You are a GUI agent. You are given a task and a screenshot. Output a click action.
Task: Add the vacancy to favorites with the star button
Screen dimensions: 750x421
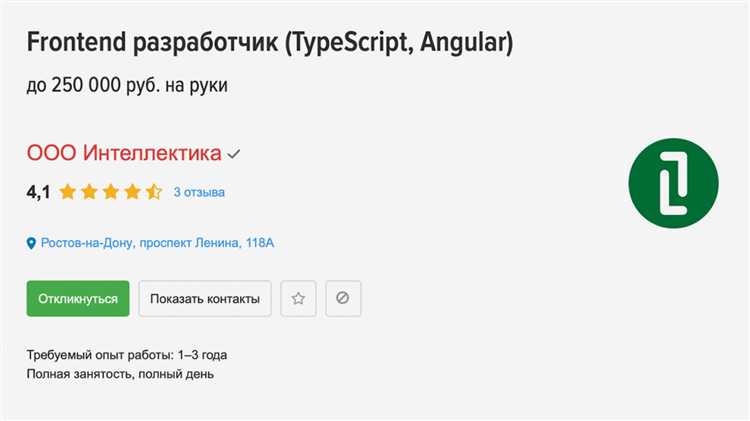point(298,298)
